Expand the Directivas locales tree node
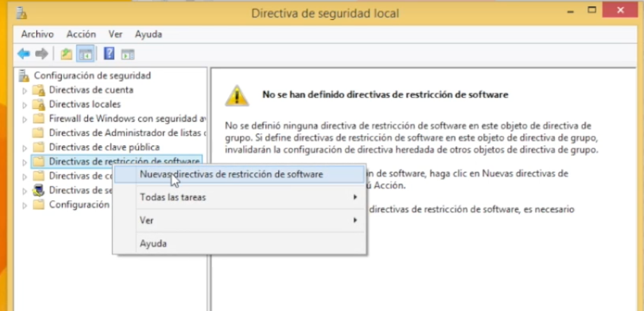 point(25,104)
